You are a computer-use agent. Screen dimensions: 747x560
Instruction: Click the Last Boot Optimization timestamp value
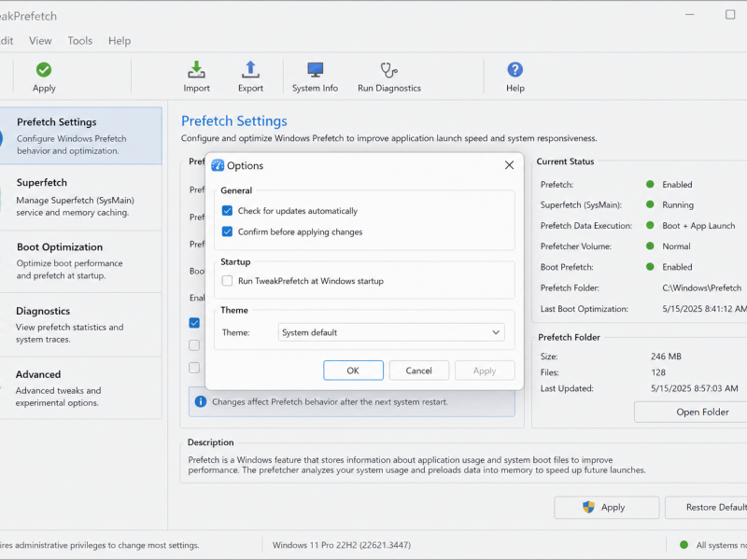click(x=704, y=309)
